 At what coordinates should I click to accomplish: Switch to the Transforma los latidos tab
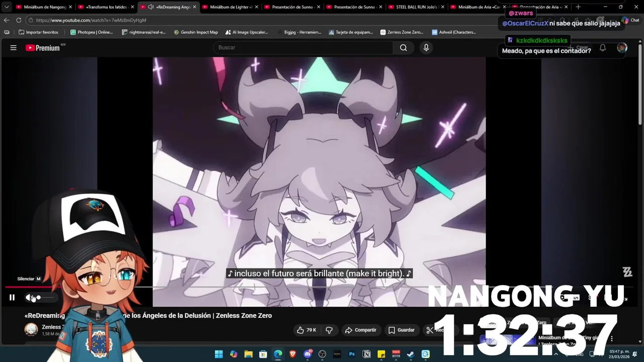106,7
